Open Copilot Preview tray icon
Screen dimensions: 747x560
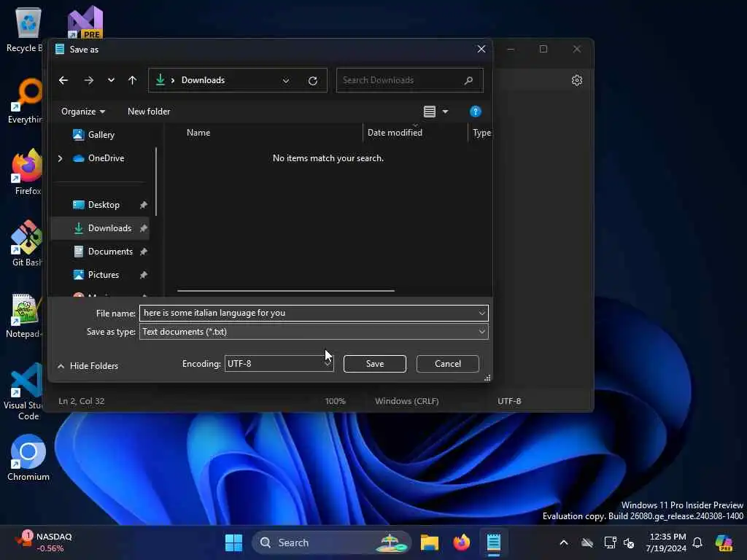(x=724, y=542)
